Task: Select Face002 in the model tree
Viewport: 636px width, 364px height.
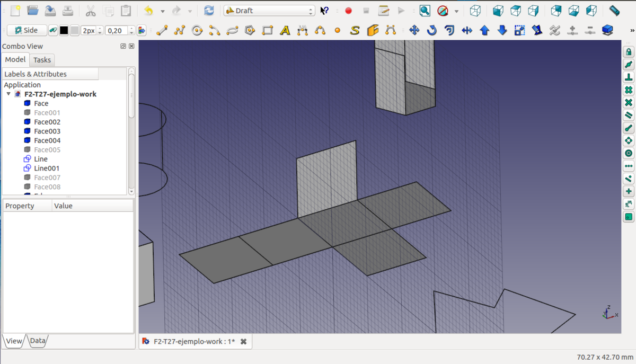Action: [47, 122]
